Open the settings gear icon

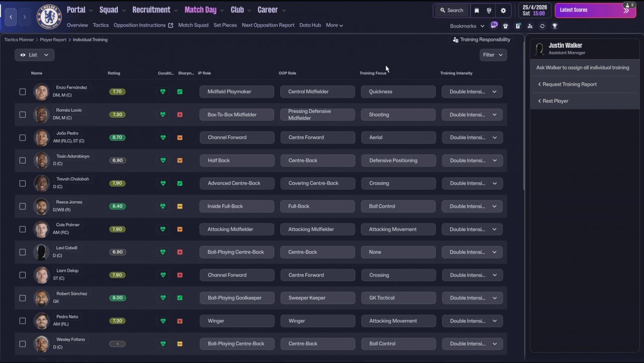(503, 11)
